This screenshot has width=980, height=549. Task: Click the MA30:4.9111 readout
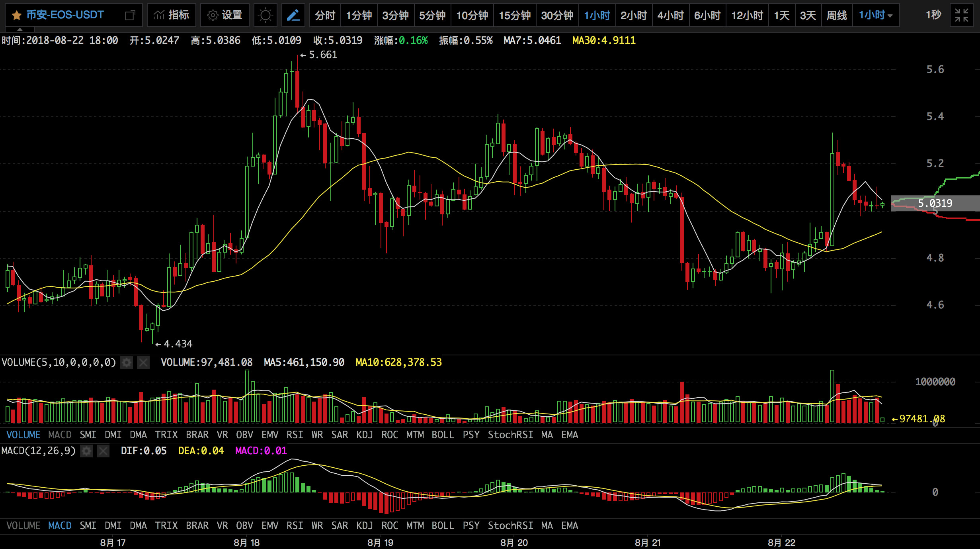(604, 40)
